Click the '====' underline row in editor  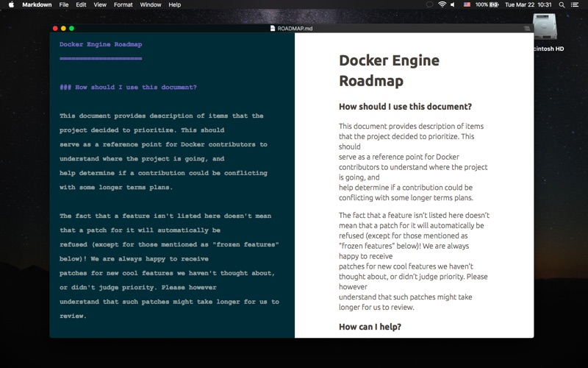(101, 59)
